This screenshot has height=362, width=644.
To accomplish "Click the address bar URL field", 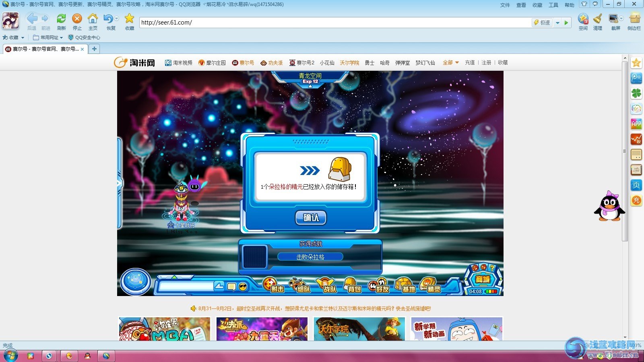I will (335, 23).
